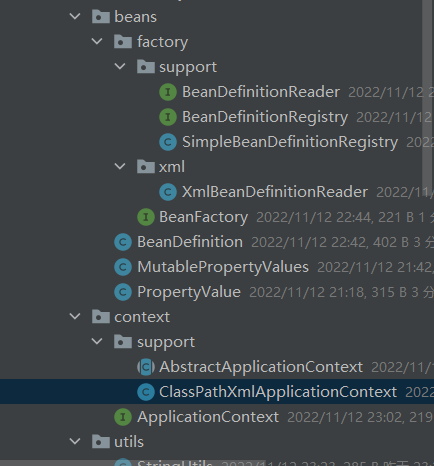Click the interface icon of BeanFactory
Screen dimensions: 434x466
pyautogui.click(x=146, y=217)
